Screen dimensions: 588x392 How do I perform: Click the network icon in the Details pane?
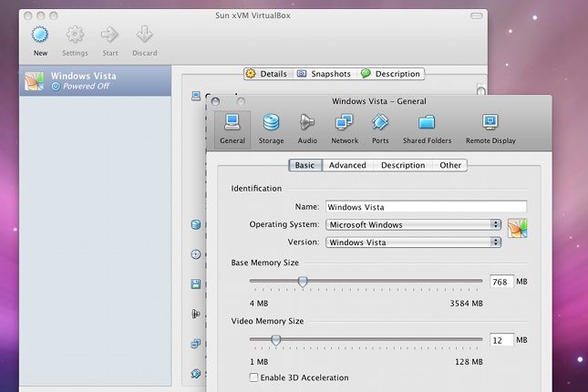[x=196, y=344]
